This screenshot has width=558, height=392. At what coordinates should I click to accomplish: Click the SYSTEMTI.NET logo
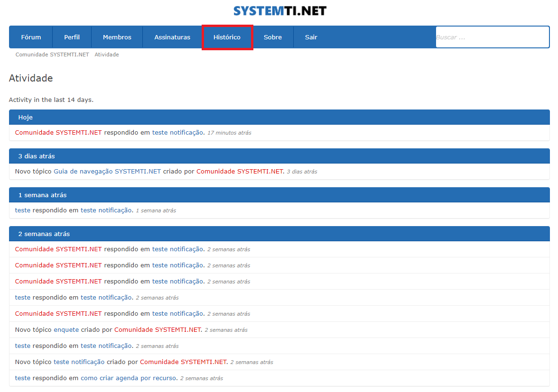[280, 11]
